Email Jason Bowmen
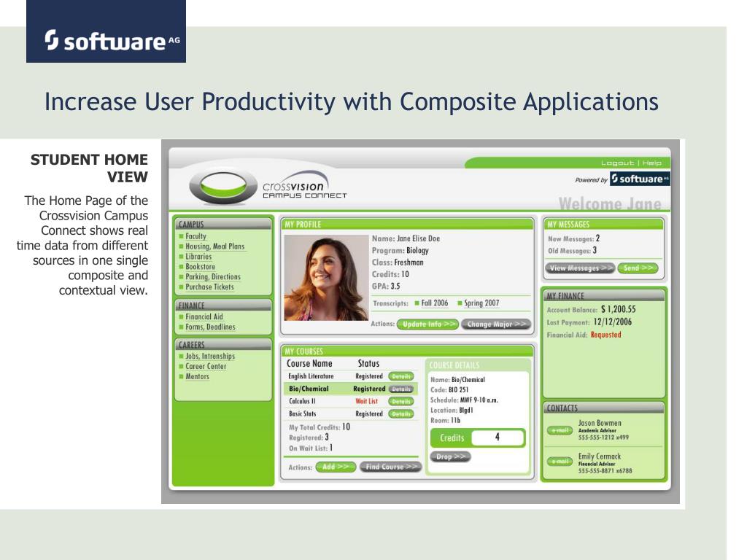The height and width of the screenshot is (560, 747). tap(560, 430)
